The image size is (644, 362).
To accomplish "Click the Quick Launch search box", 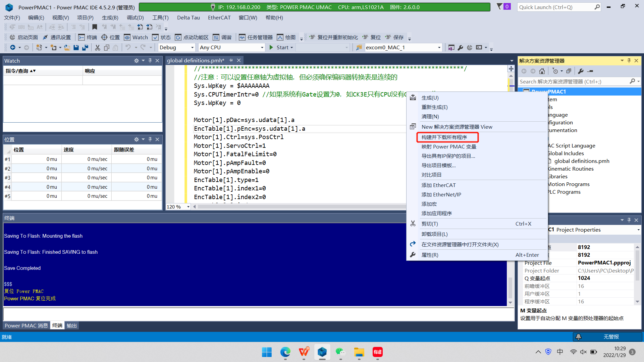I will click(559, 7).
